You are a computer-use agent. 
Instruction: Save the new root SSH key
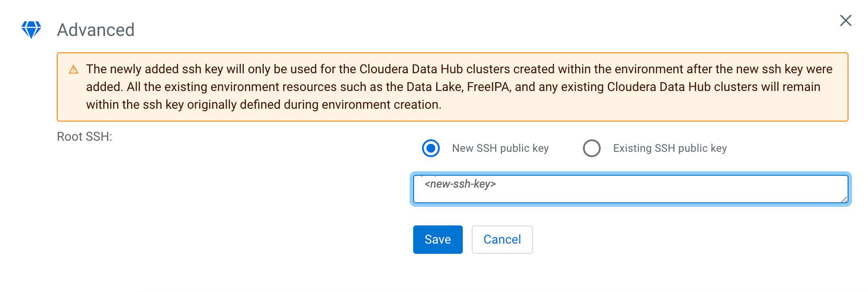pyautogui.click(x=438, y=240)
